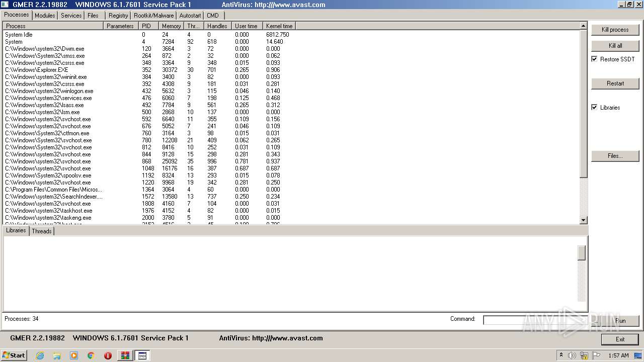Viewport: 644px width, 362px height.
Task: Launch Windows Media Player from taskbar
Action: pos(74,355)
